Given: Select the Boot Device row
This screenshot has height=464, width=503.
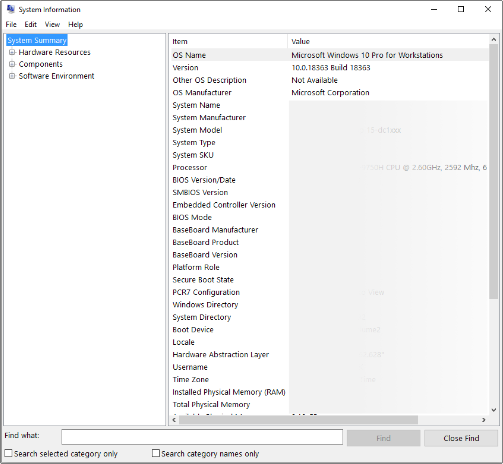Looking at the screenshot, I should coord(330,330).
